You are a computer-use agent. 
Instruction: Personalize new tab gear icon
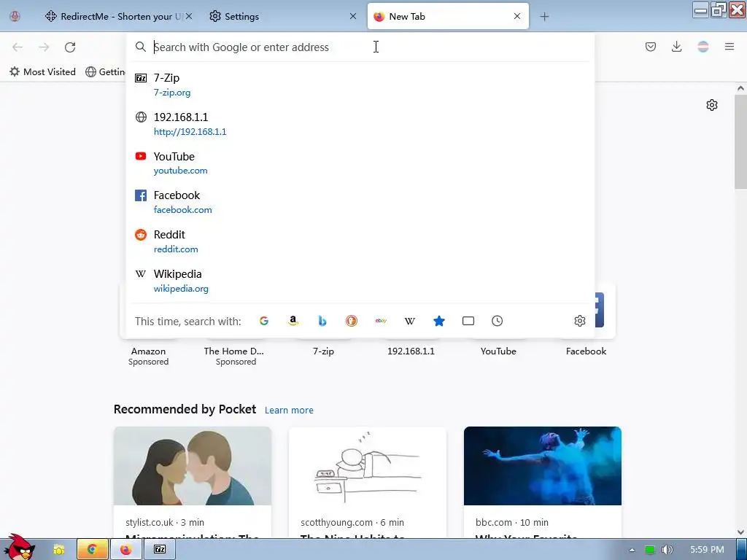coord(712,105)
